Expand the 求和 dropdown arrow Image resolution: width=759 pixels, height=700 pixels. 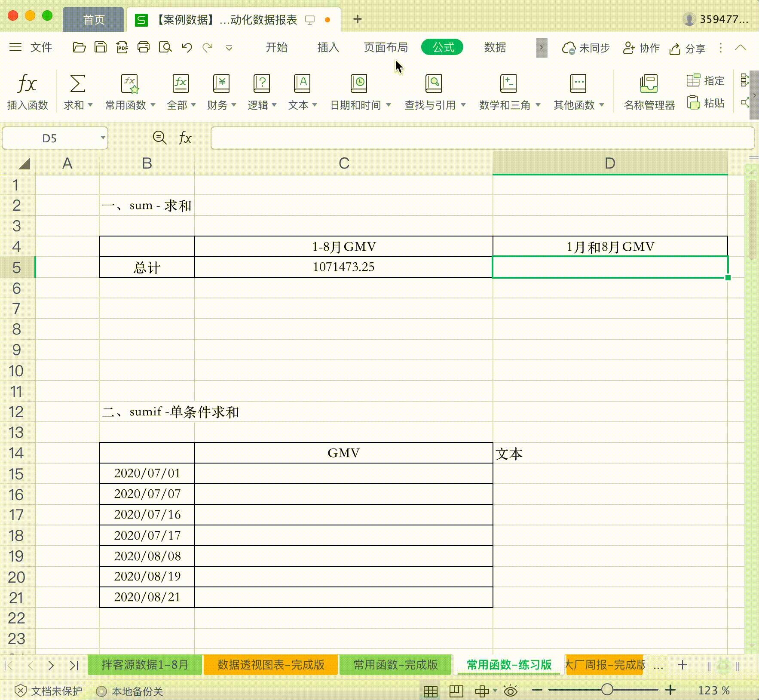pos(90,105)
